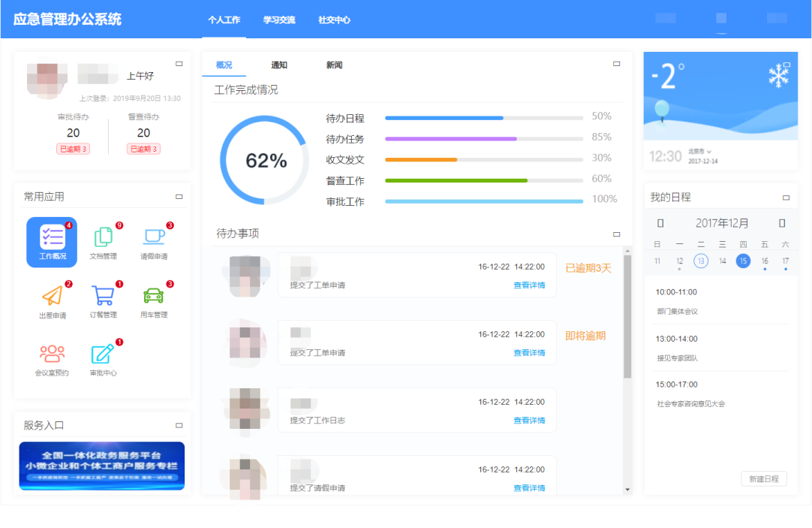
Task: Select date 16 in the calendar
Action: [x=764, y=261]
